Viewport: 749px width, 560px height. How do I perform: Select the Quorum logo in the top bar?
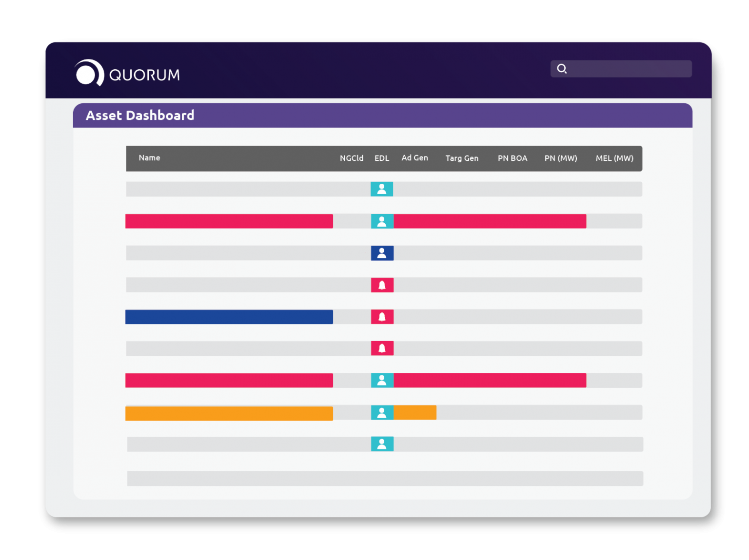(x=126, y=74)
